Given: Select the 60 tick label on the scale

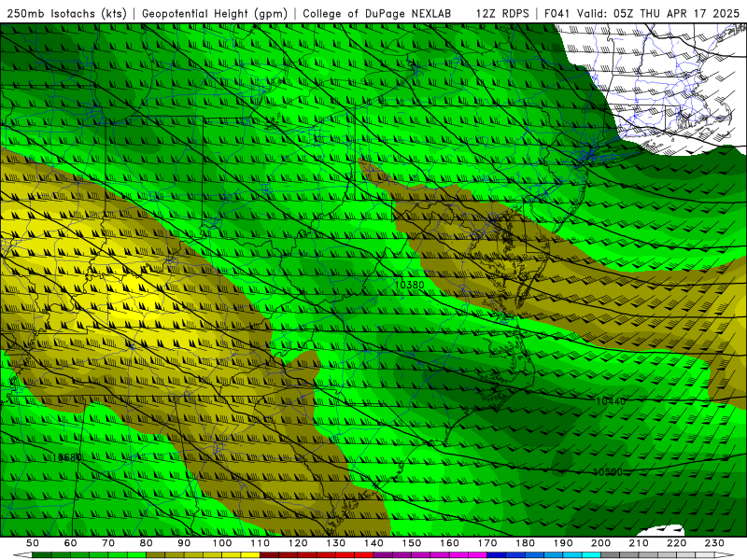Looking at the screenshot, I should click(71, 543).
